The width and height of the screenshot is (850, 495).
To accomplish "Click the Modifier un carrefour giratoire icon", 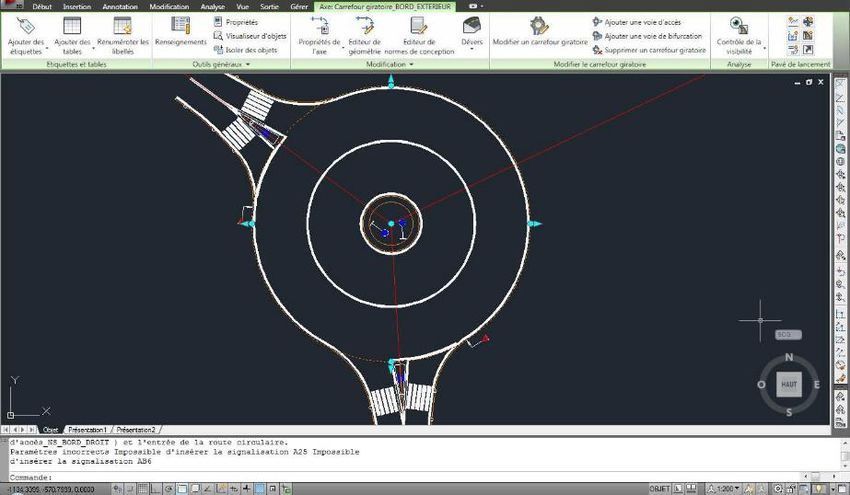I will pos(539,27).
